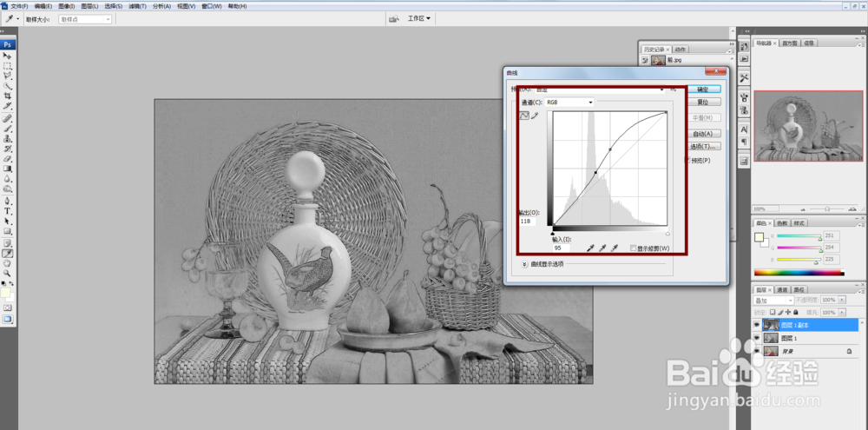
Task: Click the navigator zoom slider
Action: point(827,208)
